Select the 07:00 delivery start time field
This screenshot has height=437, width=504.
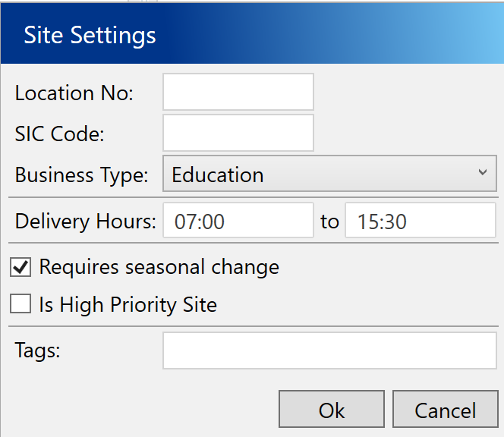point(238,222)
